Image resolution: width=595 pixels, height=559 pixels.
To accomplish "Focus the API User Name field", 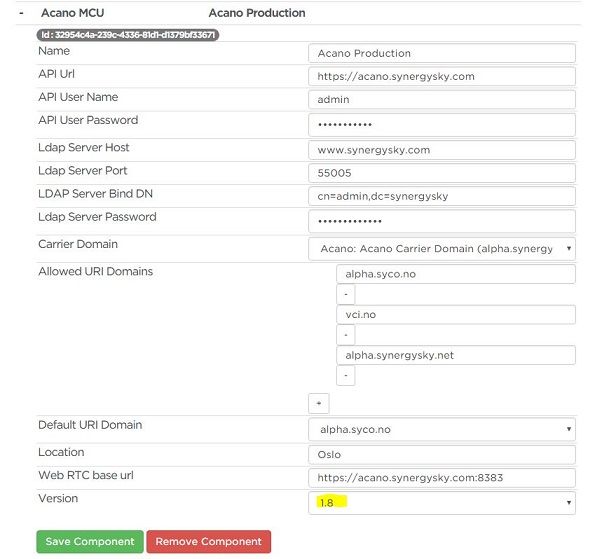I will 442,99.
